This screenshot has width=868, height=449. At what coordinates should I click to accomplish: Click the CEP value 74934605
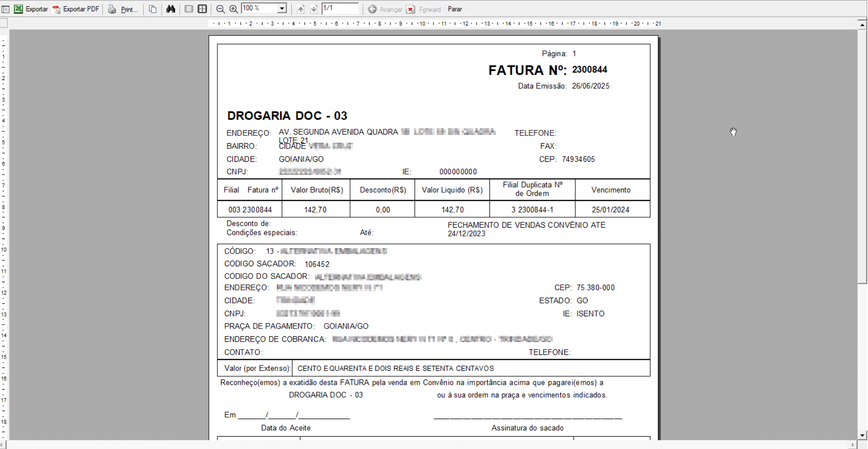(x=578, y=159)
